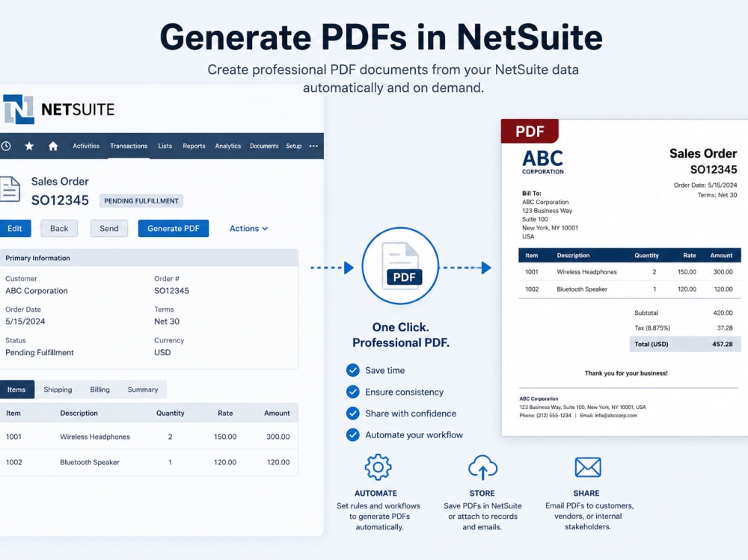
Task: Click the Bill To label in PDF
Action: (x=531, y=193)
